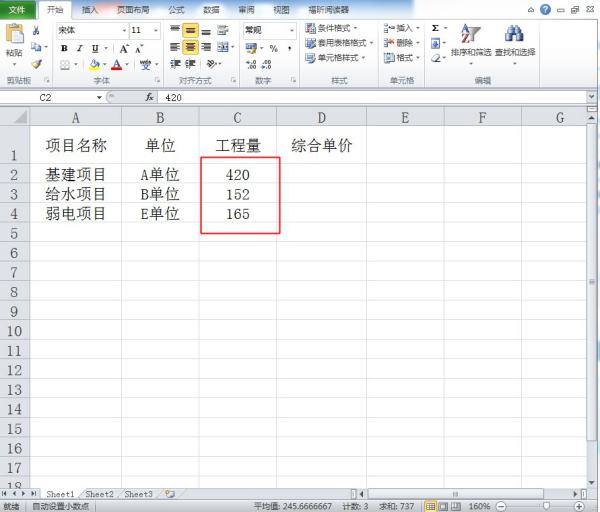Open 单元格样式 cell styles menu
Image resolution: width=600 pixels, height=512 pixels.
coord(335,58)
